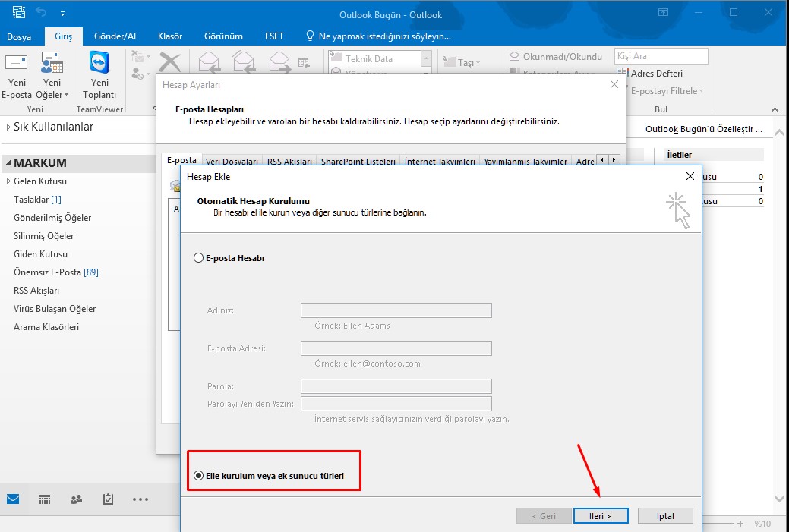Open Veri Dosyaları tab in Hesap Ayarları
The image size is (789, 532).
pos(232,161)
